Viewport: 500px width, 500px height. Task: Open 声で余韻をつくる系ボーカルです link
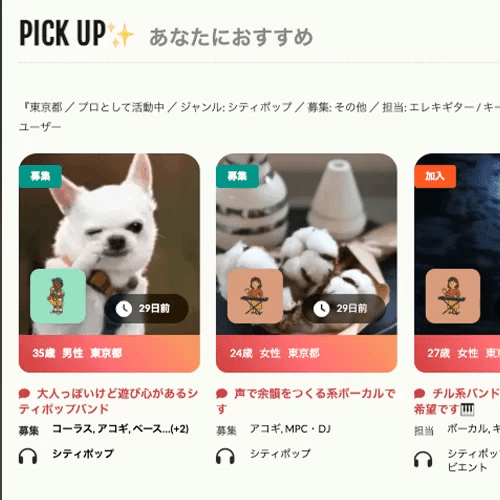(306, 401)
